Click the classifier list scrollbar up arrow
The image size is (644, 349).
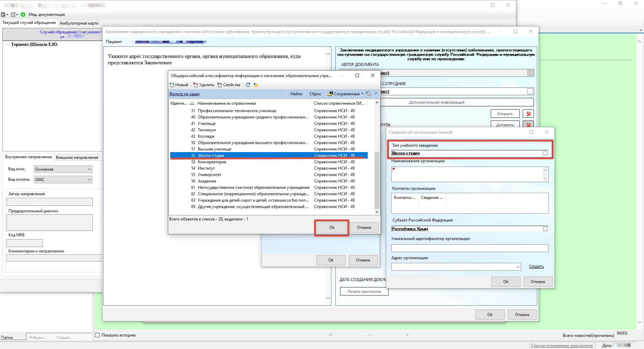tap(377, 102)
